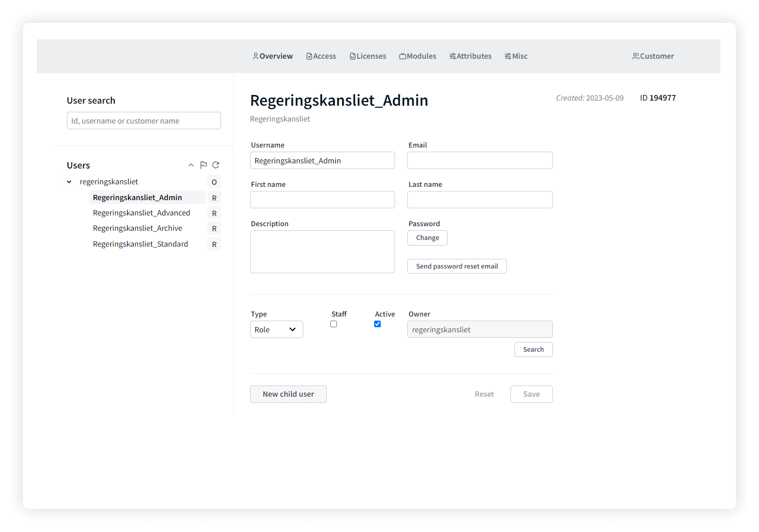Focus the User search input field
759x532 pixels.
pos(144,120)
